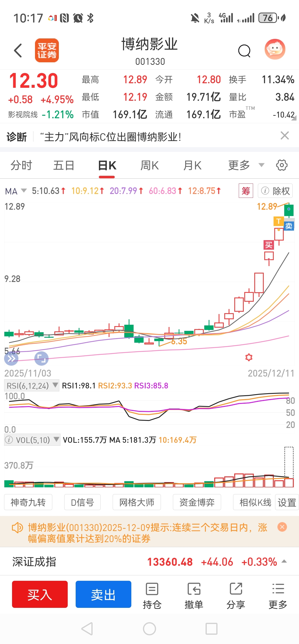
Task: Expand chart to fullscreen
Action: click(41, 359)
